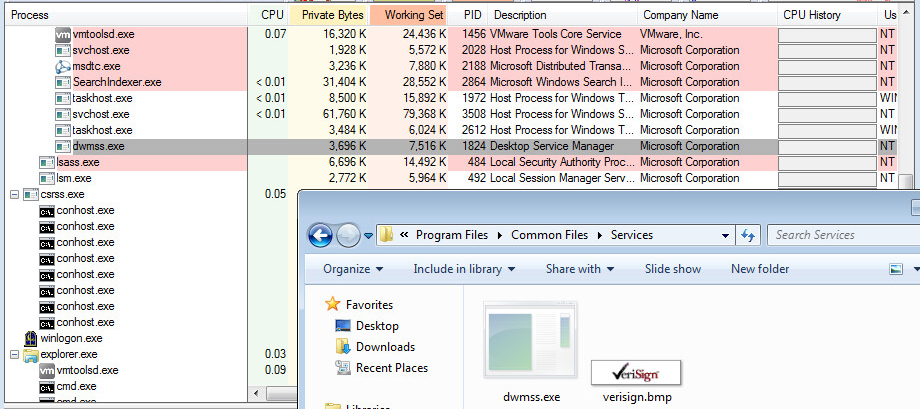Click the Explorer back arrow button
The height and width of the screenshot is (409, 920).
pos(320,236)
